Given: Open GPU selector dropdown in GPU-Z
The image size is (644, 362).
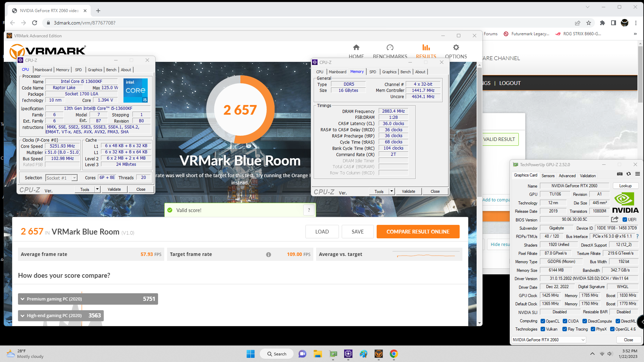Looking at the screenshot, I should (549, 340).
